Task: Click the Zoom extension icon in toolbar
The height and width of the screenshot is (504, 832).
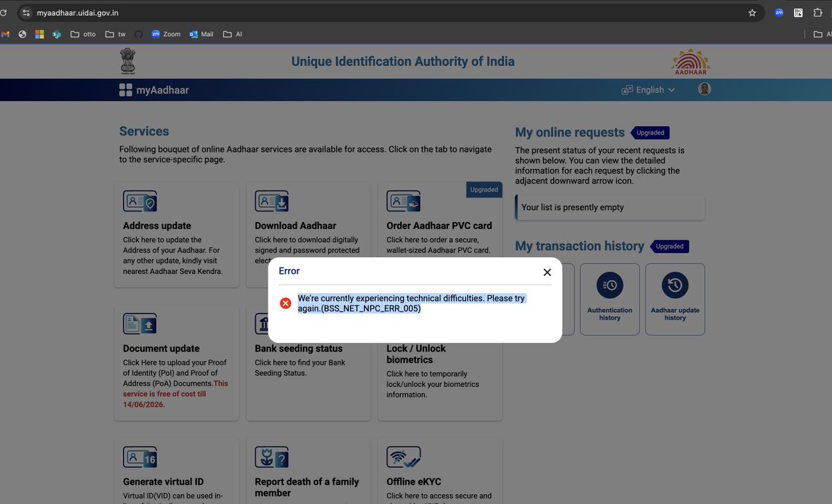Action: click(x=779, y=12)
